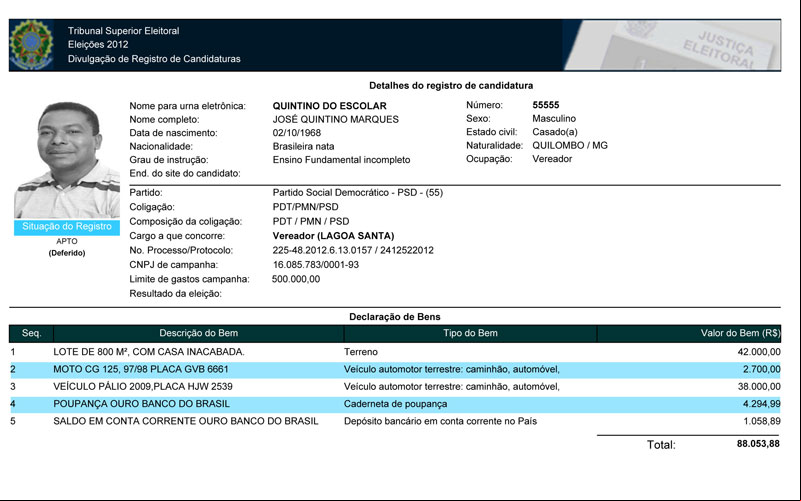This screenshot has width=801, height=501.
Task: Select the Tipo do Bem column header
Action: (470, 333)
